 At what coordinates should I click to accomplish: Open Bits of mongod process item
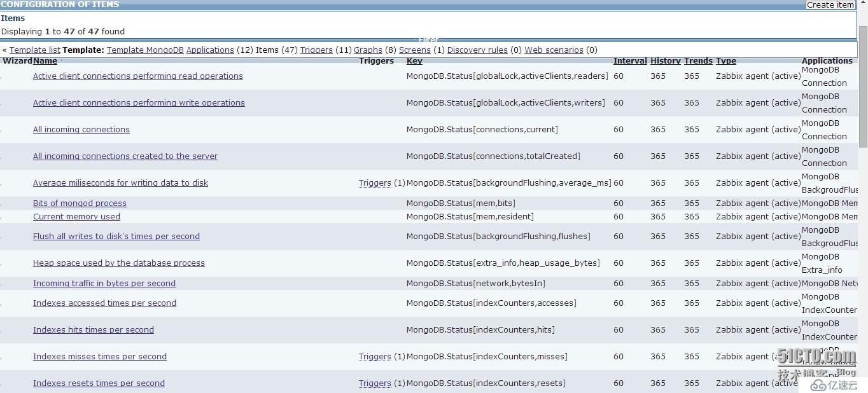coord(80,203)
